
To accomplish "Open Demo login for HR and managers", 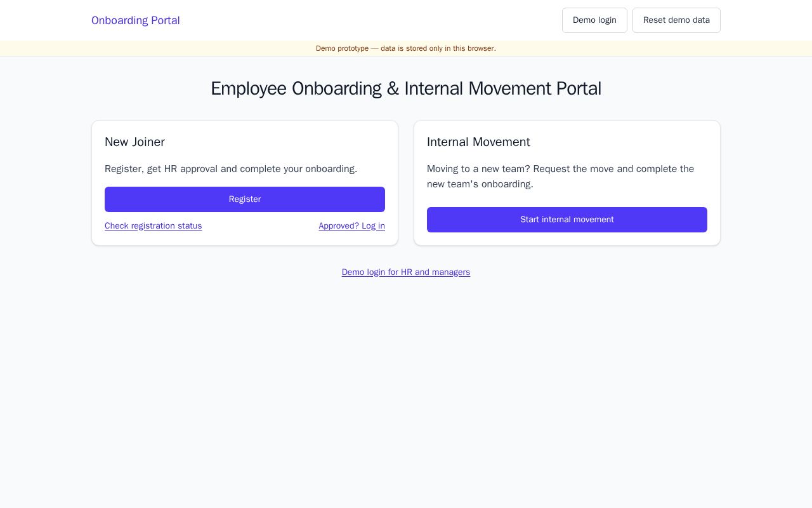I will [406, 272].
